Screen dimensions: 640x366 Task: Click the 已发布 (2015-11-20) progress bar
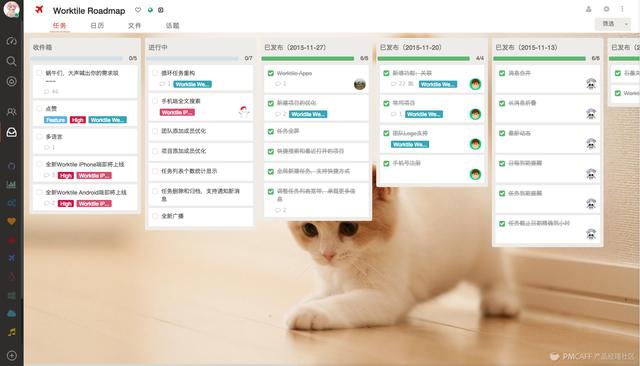tap(424, 58)
